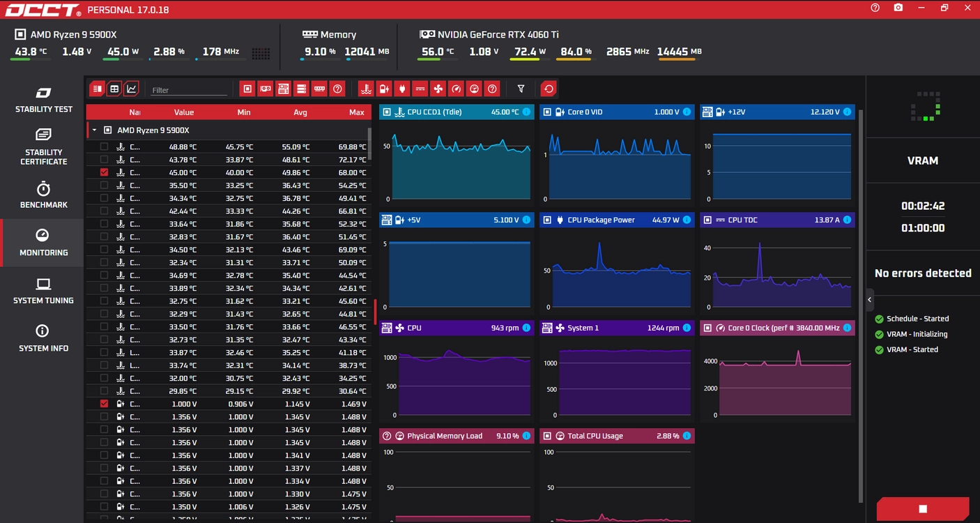The height and width of the screenshot is (523, 980).
Task: Collapse the AMD Ryzen 9 5900X group
Action: tap(94, 130)
